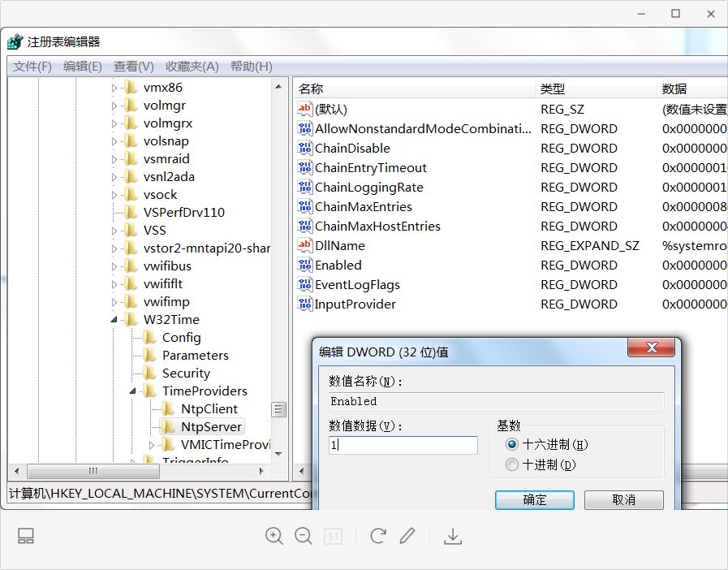The width and height of the screenshot is (728, 570).
Task: Close the 编辑 DWORD dialog with X
Action: (x=651, y=348)
